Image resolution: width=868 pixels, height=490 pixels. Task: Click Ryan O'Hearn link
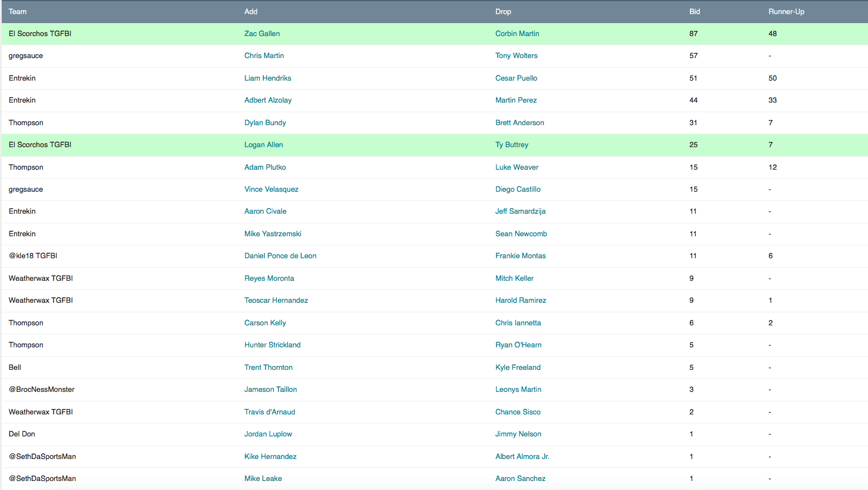[519, 345]
